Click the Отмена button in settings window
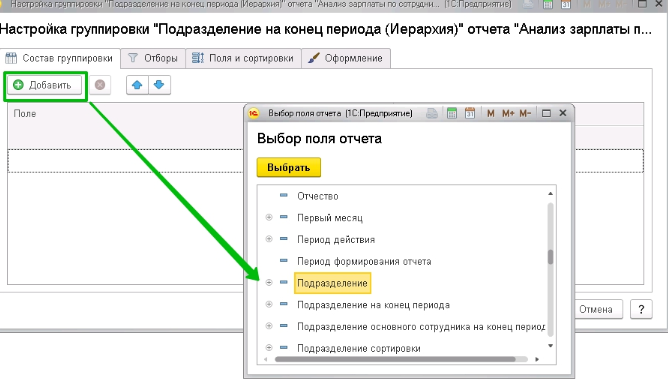The width and height of the screenshot is (668, 380). [x=596, y=309]
